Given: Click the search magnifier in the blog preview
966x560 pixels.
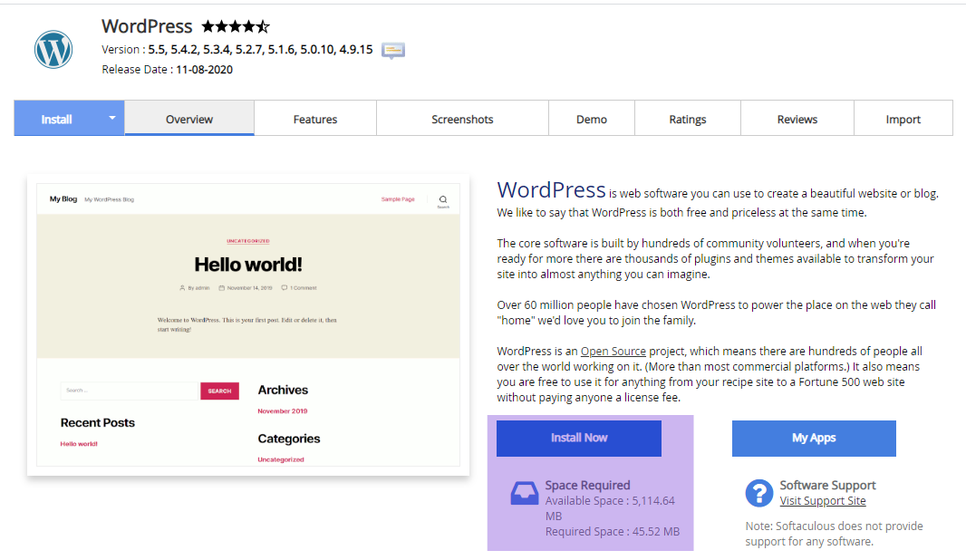Looking at the screenshot, I should coord(443,199).
